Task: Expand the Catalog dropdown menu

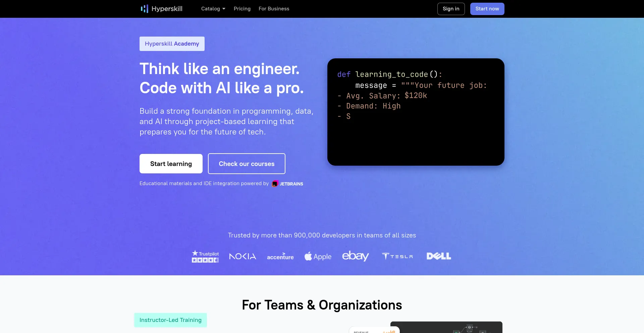Action: click(210, 9)
